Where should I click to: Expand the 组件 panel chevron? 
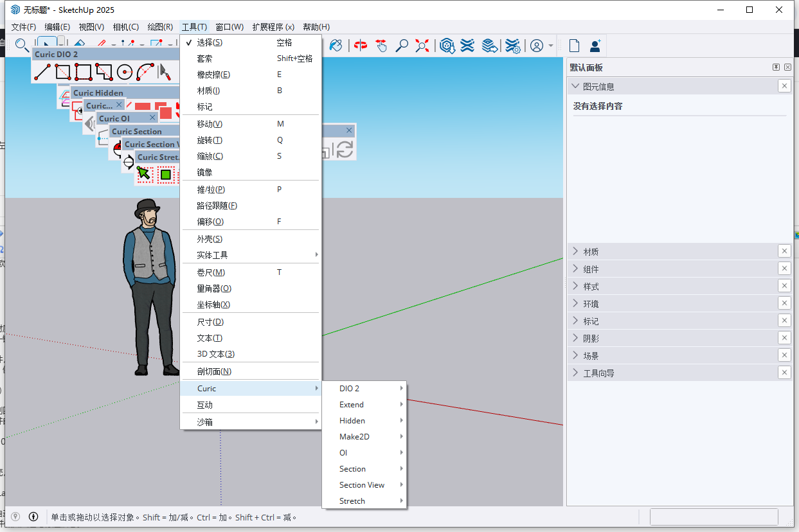point(575,269)
